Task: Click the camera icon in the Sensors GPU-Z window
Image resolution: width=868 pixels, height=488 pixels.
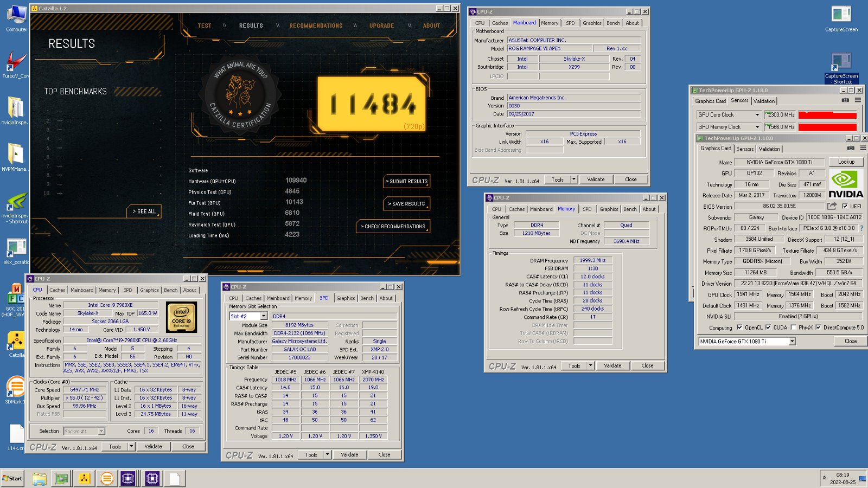Action: pos(845,100)
